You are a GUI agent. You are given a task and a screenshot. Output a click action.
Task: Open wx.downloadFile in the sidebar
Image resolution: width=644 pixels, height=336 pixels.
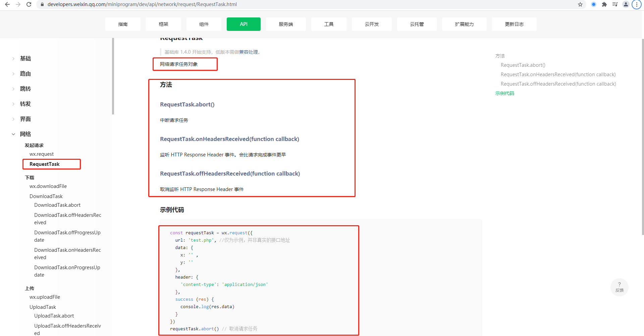(48, 186)
